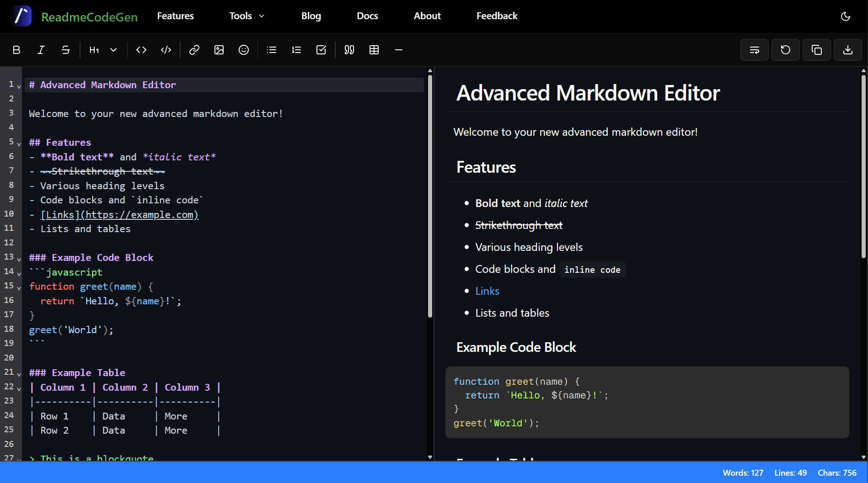Download the markdown file
The width and height of the screenshot is (868, 483).
click(847, 50)
